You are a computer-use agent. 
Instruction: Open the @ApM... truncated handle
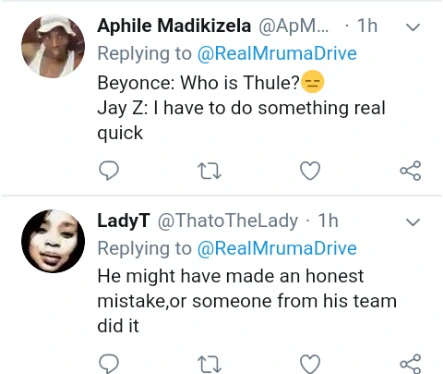pos(294,26)
